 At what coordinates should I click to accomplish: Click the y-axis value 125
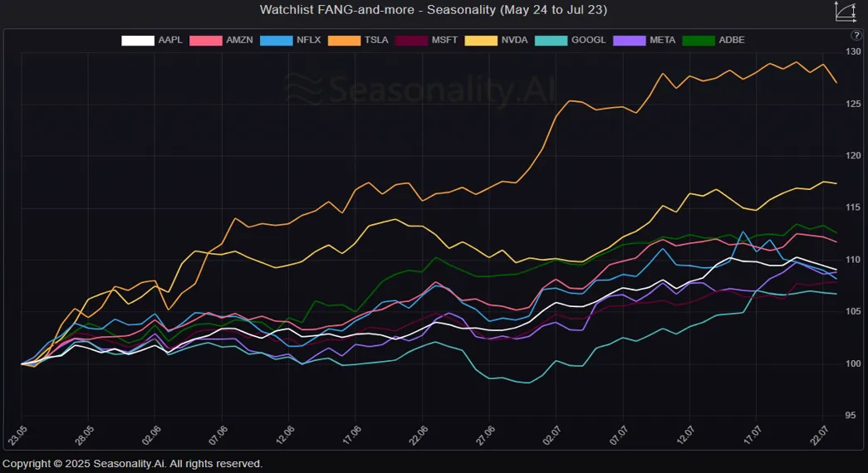(853, 104)
